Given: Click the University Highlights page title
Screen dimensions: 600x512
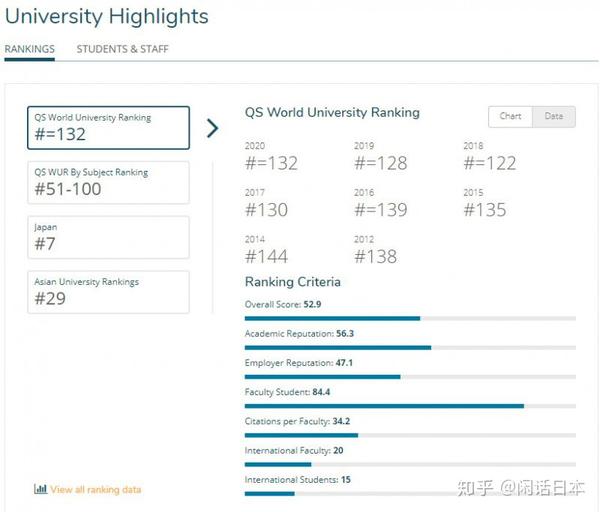Looking at the screenshot, I should tap(107, 16).
